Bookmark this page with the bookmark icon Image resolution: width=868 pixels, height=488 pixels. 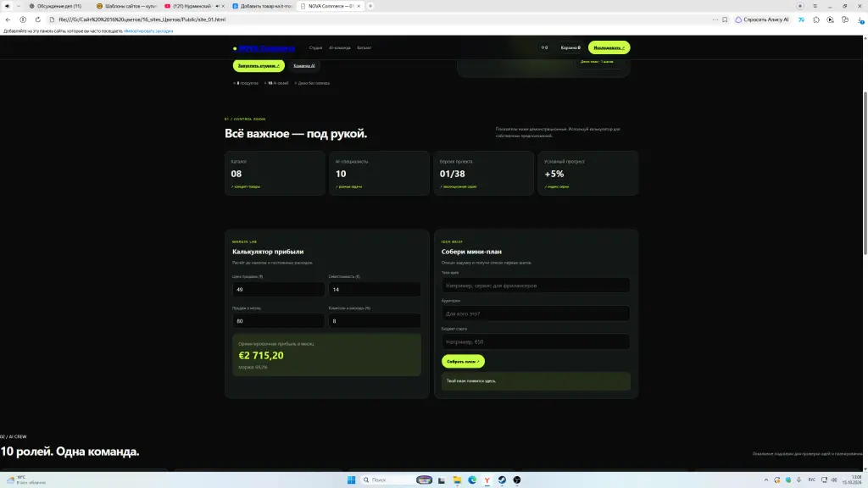pos(725,19)
